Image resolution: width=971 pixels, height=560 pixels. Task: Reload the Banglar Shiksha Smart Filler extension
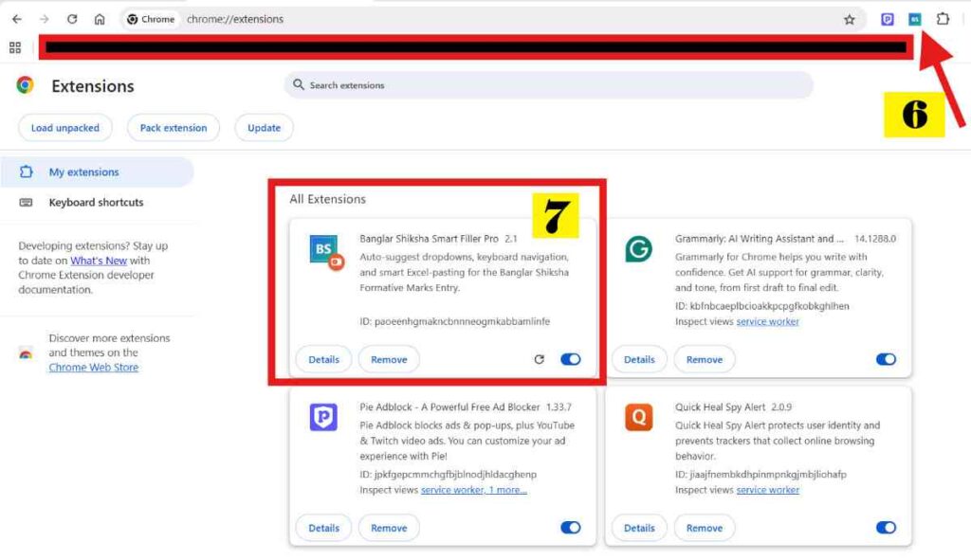point(540,359)
